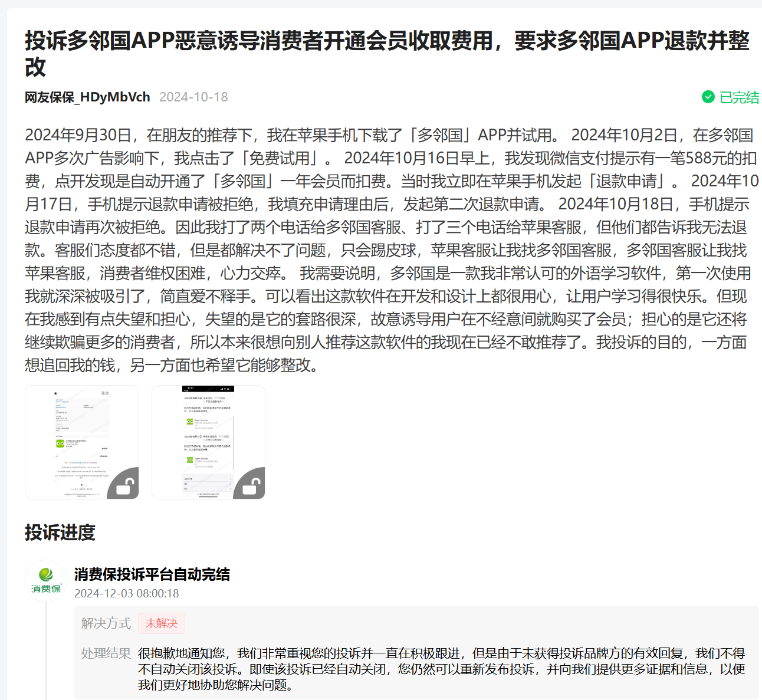Click the unlock icon on the refund-history thumbnail
The height and width of the screenshot is (700, 762).
click(x=251, y=485)
